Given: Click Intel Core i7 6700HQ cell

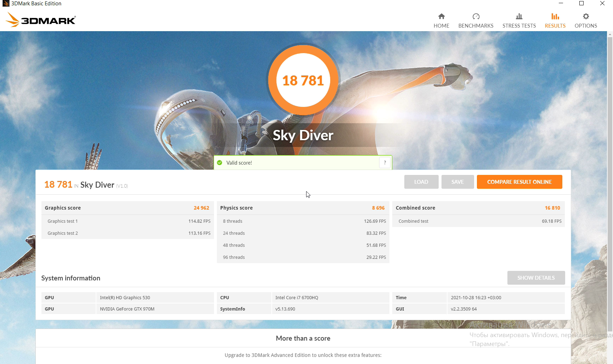Looking at the screenshot, I should click(x=330, y=297).
